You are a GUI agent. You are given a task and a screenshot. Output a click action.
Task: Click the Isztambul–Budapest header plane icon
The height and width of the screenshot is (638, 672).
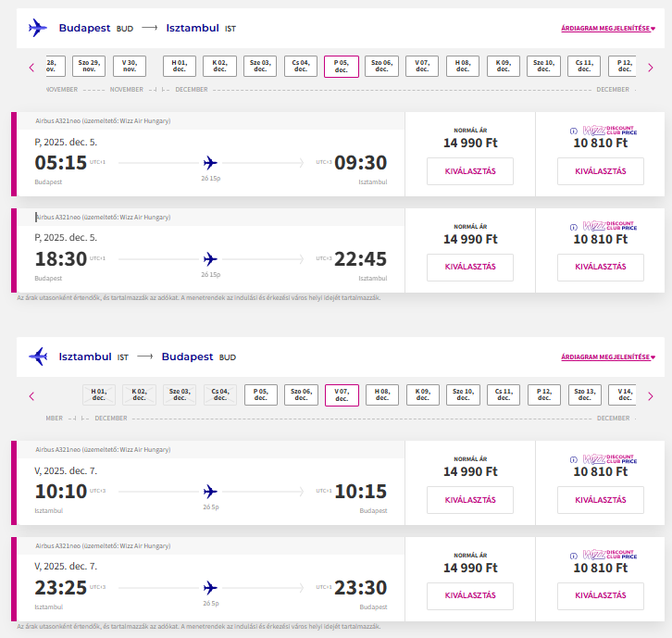[38, 357]
